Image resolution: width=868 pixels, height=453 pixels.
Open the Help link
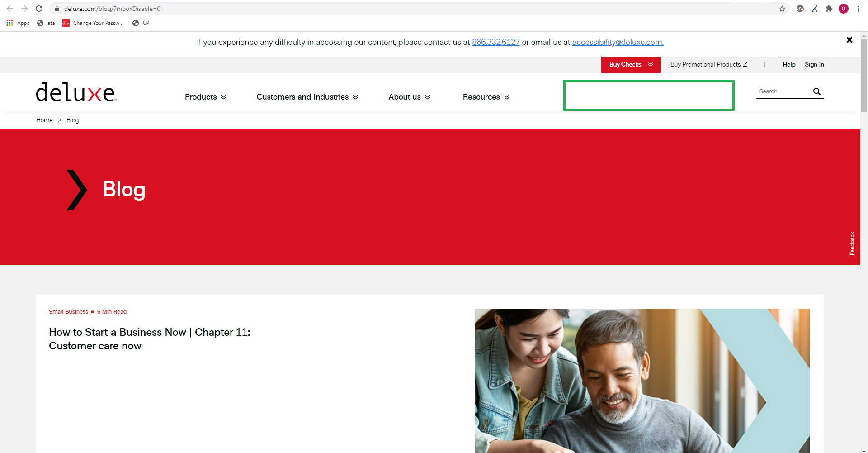tap(789, 65)
